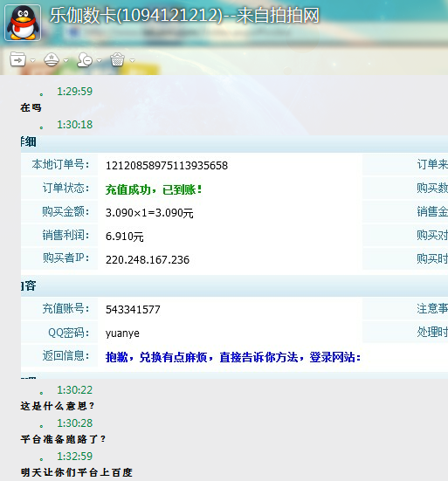448x481 pixels.
Task: Click the label 返回信息:
Action: coord(65,356)
